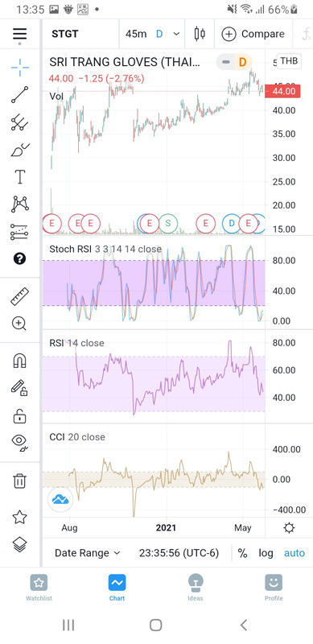Click the STGT symbol search field

point(65,34)
